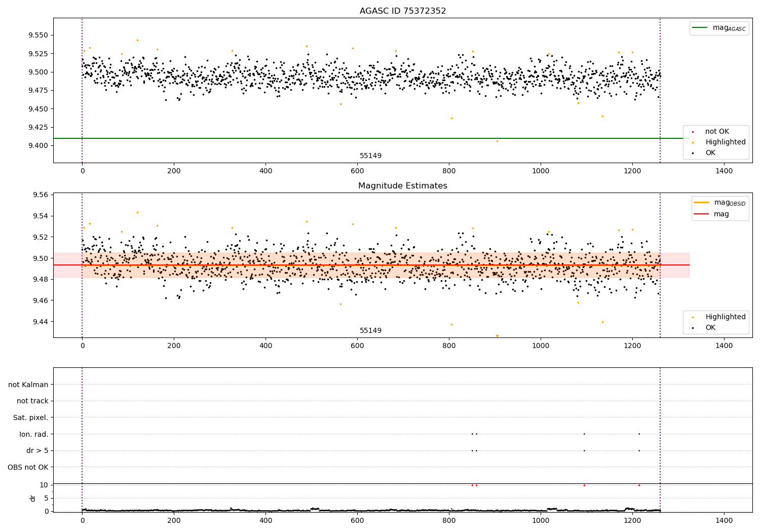Click the orange downward triangle marker near 900
This screenshot has width=760, height=532.
coord(497,336)
